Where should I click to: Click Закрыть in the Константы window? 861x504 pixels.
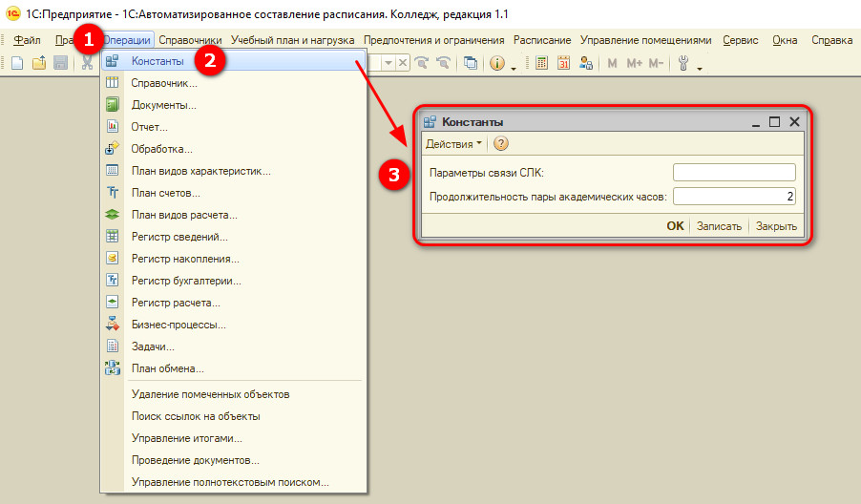(x=776, y=225)
